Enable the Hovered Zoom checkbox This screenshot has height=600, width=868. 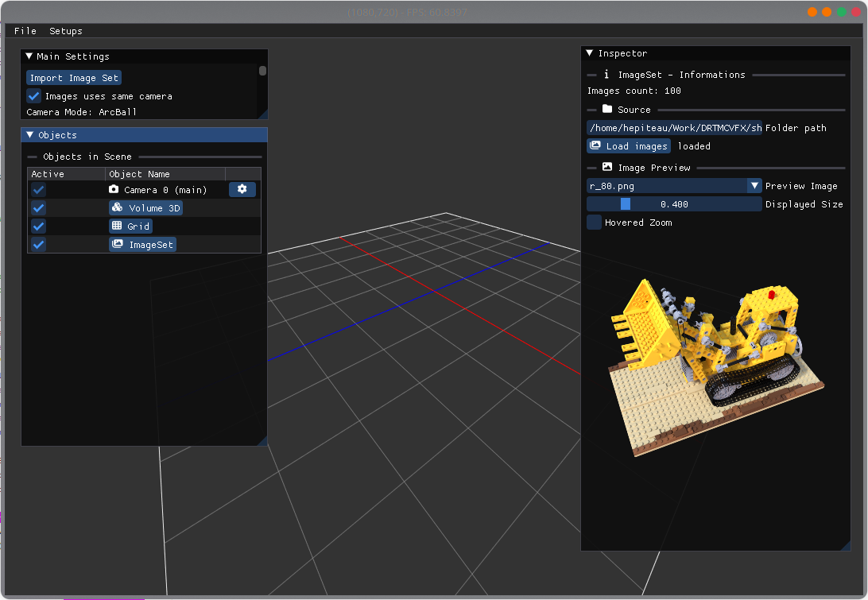(x=594, y=223)
